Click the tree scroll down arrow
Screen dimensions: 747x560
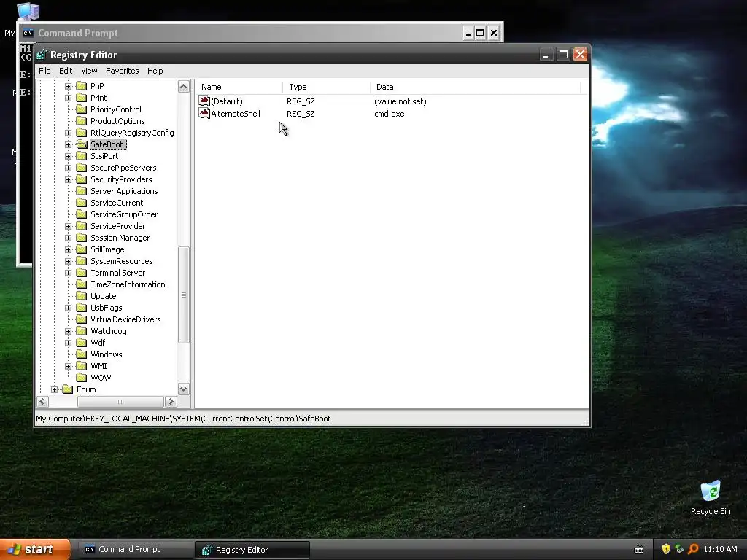[183, 389]
